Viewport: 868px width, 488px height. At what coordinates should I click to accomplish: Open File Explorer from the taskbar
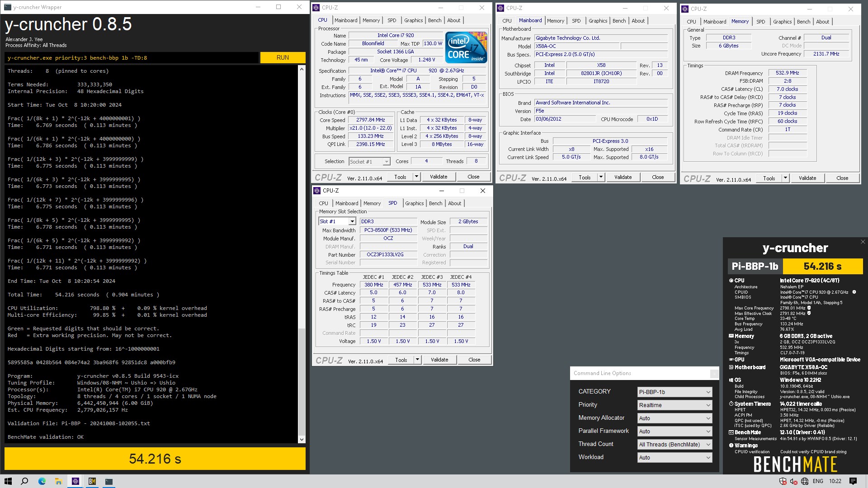(x=58, y=481)
